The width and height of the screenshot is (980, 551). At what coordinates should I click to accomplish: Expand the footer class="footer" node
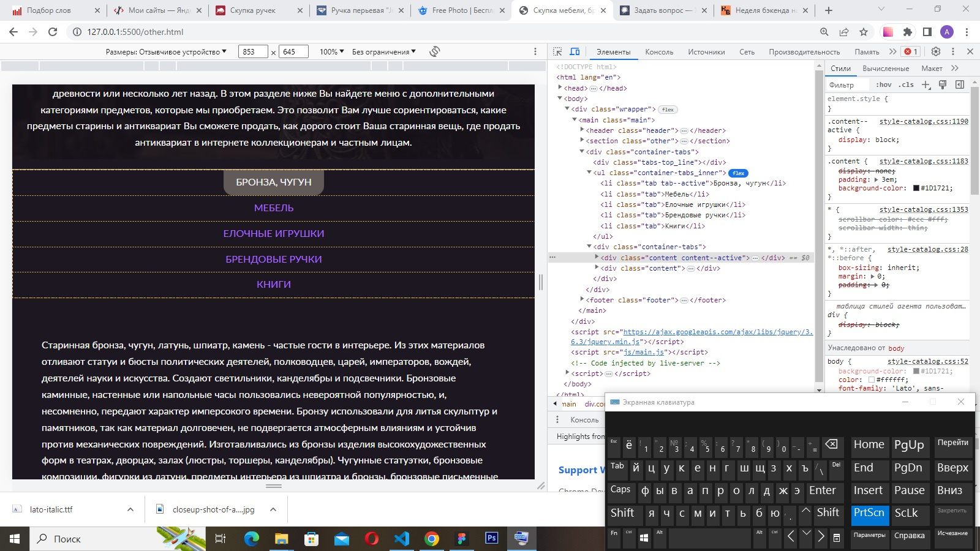(582, 299)
